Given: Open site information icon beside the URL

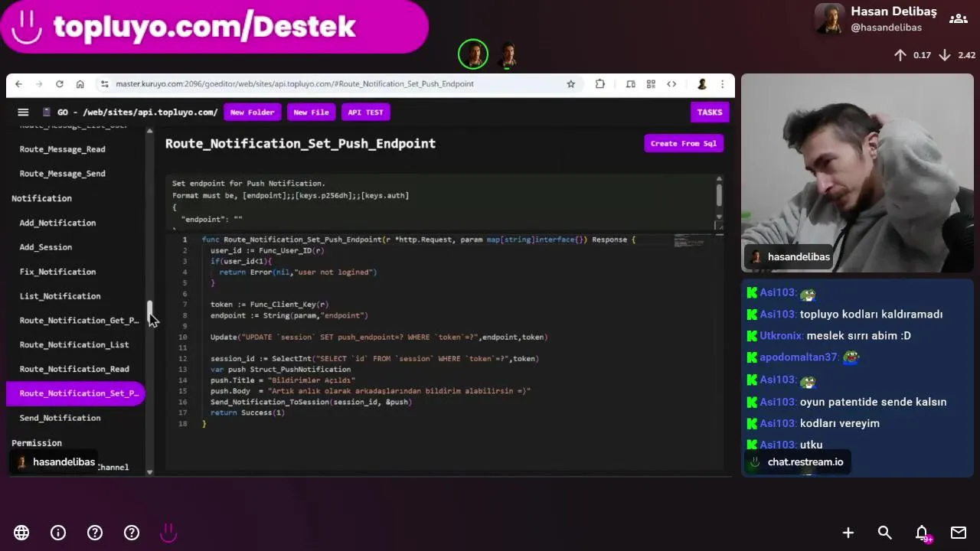Looking at the screenshot, I should pyautogui.click(x=106, y=84).
